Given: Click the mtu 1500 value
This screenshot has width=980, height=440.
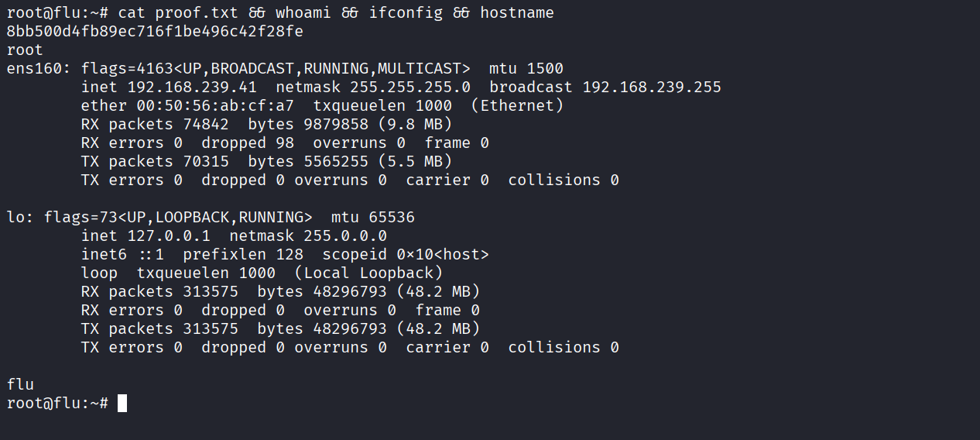Looking at the screenshot, I should (545, 69).
